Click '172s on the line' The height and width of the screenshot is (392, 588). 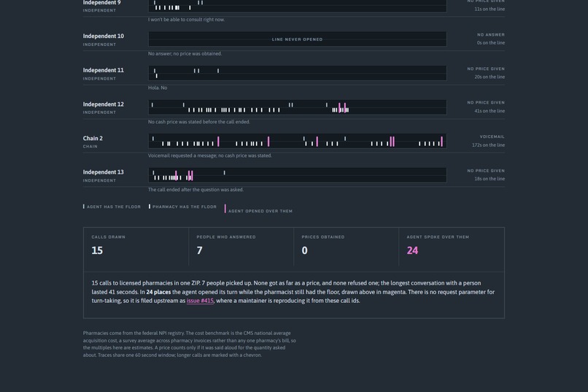[x=488, y=145]
